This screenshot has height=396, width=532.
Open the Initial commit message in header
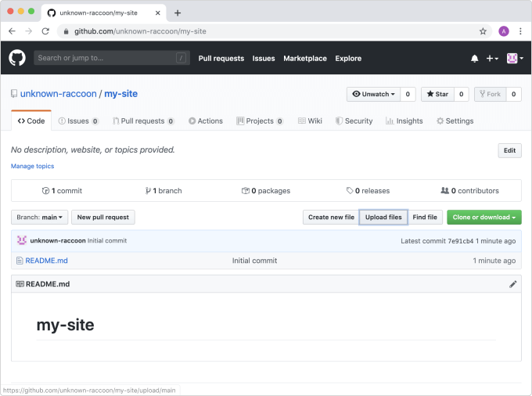(x=107, y=240)
